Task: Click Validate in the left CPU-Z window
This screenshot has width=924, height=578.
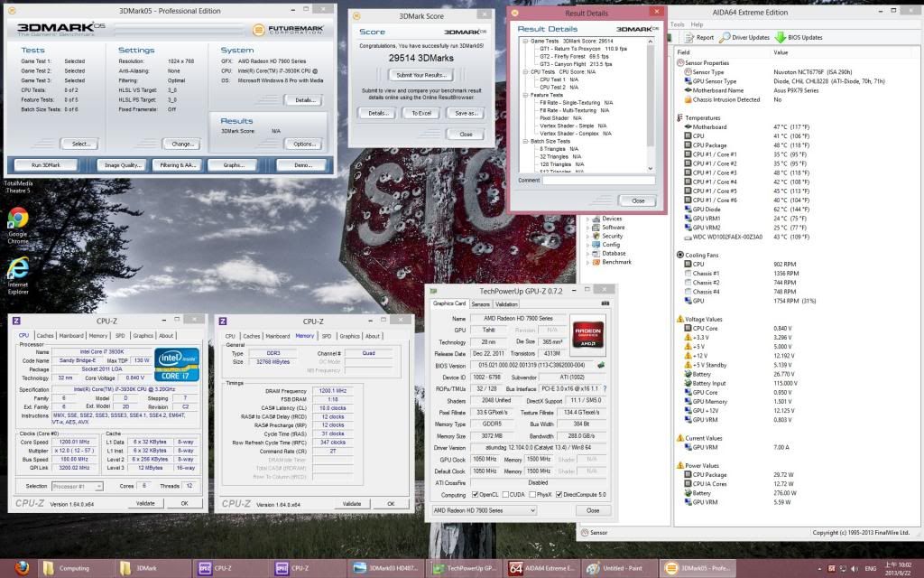Action: click(x=145, y=504)
